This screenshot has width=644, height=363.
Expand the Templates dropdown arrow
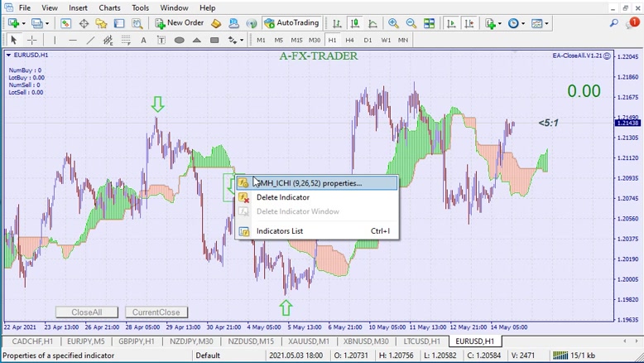[547, 23]
